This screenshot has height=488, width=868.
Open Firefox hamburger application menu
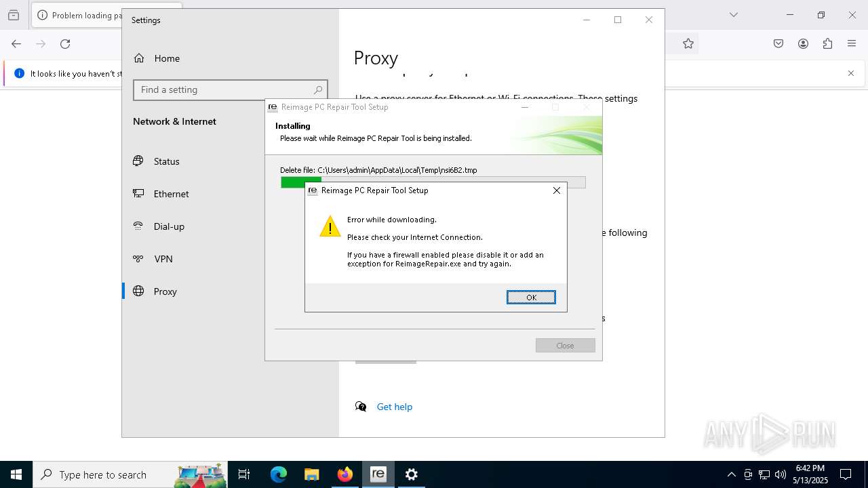pos(852,44)
